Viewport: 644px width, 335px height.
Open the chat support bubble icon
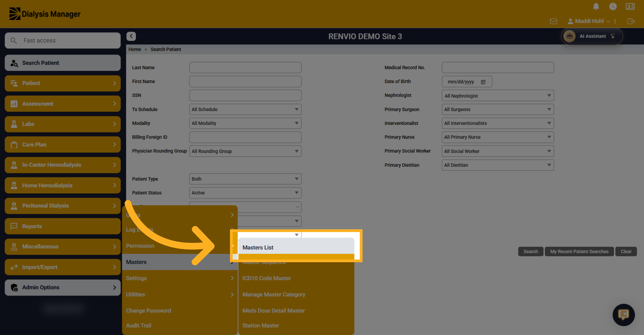click(624, 315)
